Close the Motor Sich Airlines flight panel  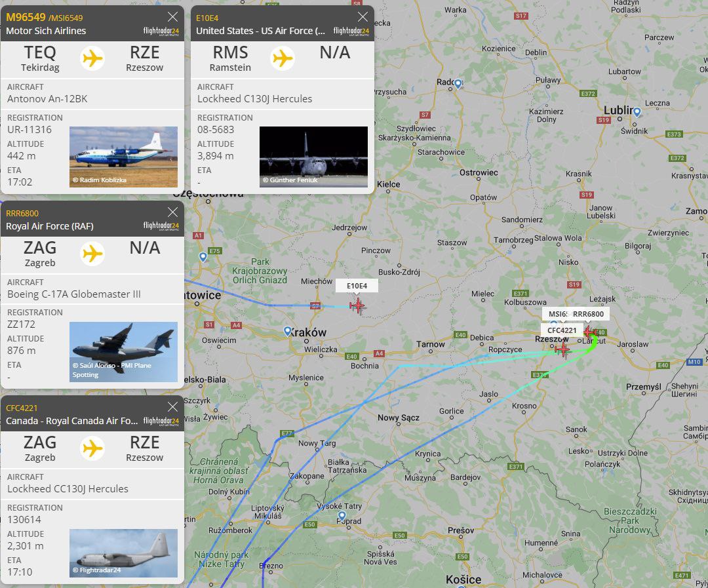coord(172,17)
